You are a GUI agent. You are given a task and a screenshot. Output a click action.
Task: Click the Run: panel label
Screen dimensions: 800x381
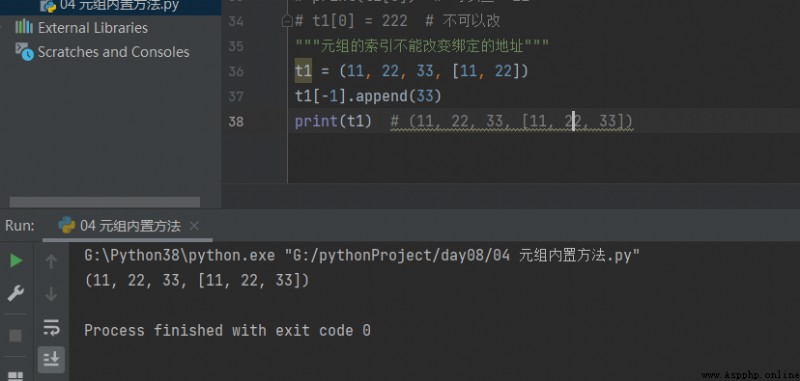point(20,226)
